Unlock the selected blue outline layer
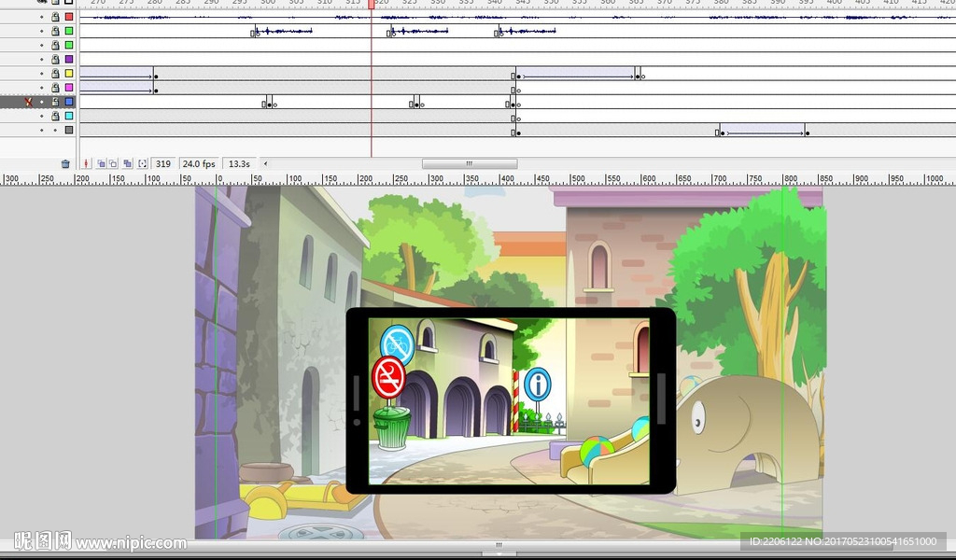 (55, 102)
